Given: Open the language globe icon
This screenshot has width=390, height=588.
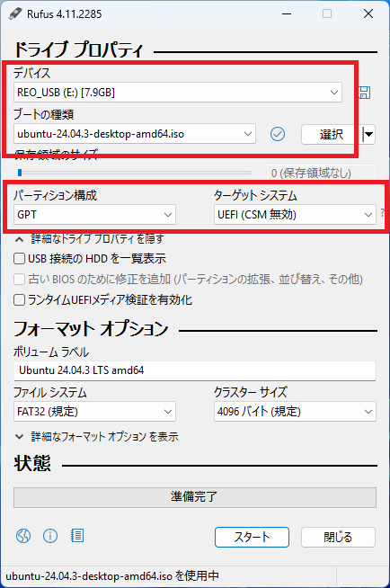Looking at the screenshot, I should [23, 536].
